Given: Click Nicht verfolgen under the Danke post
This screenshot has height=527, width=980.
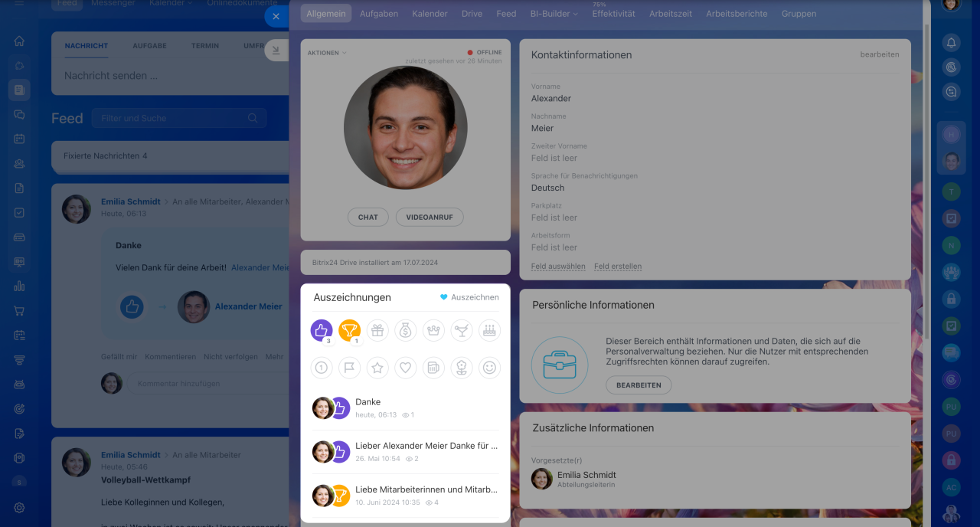Looking at the screenshot, I should pyautogui.click(x=230, y=357).
